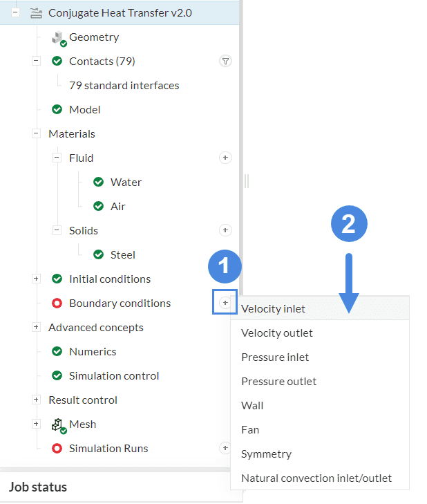
Task: Click the Mesh icon in tree
Action: 58,424
